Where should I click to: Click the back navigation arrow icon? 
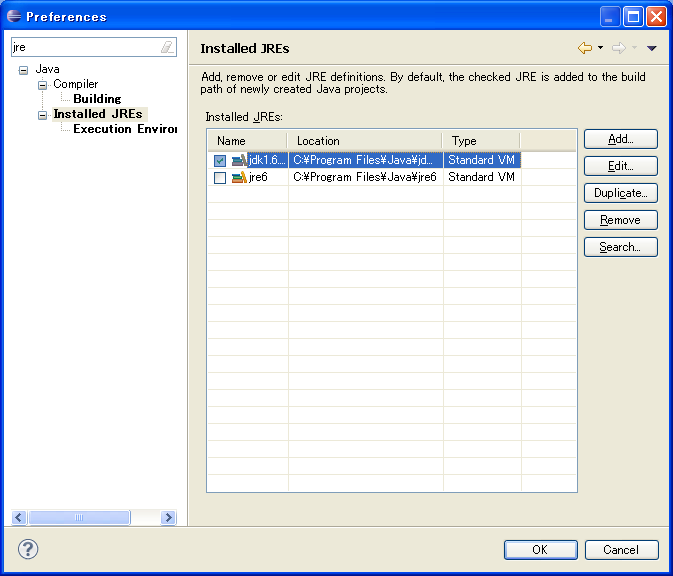coord(585,48)
